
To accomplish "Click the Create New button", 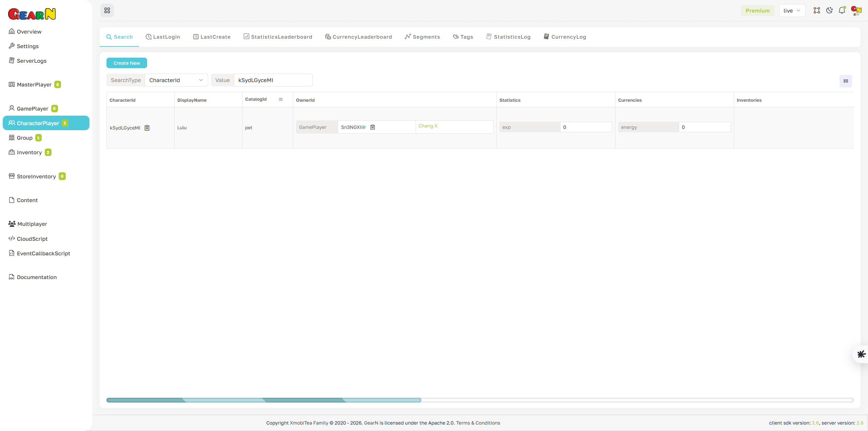I will [x=126, y=63].
